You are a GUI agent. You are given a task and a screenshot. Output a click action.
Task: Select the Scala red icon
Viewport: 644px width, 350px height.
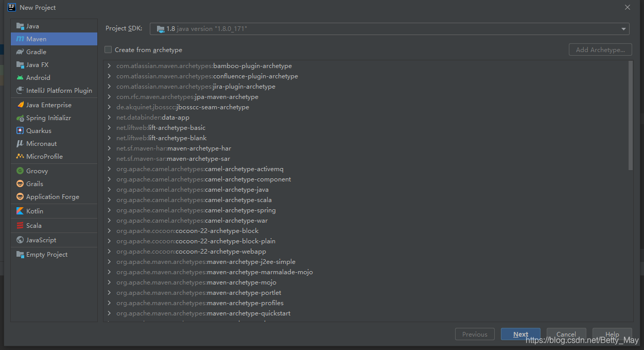(20, 226)
